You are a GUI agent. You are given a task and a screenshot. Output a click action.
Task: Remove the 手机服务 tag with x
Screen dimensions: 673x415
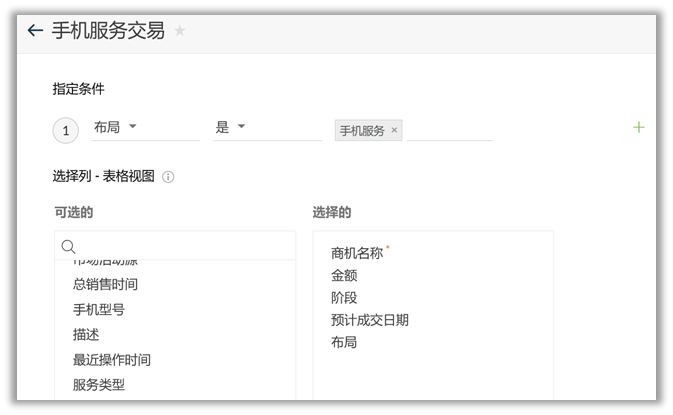click(394, 130)
